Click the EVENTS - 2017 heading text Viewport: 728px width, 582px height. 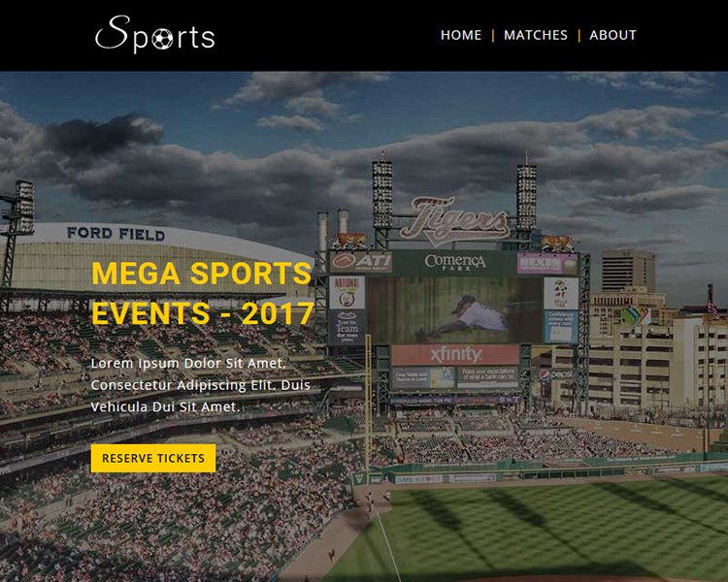pos(203,313)
